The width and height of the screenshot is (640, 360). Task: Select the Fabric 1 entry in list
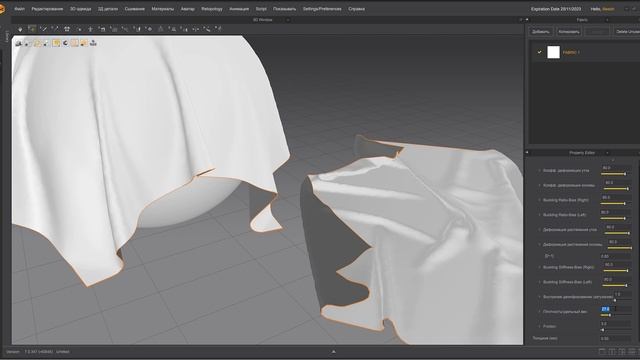(586, 52)
